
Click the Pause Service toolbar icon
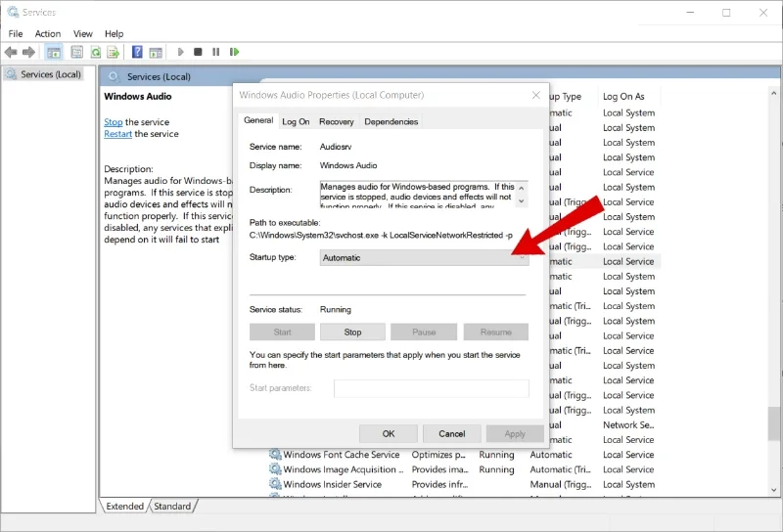[215, 52]
